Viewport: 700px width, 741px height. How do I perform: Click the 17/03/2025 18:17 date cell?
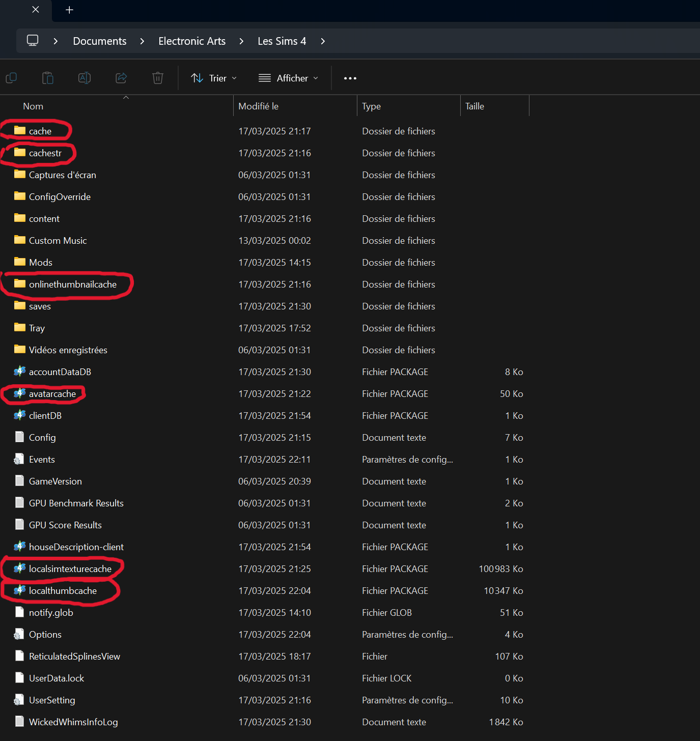[274, 657]
